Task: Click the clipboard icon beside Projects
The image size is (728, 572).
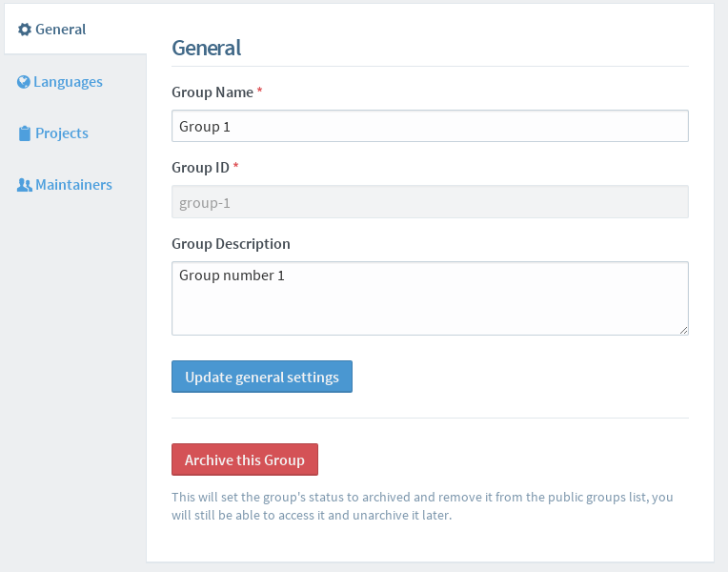Action: (x=25, y=133)
